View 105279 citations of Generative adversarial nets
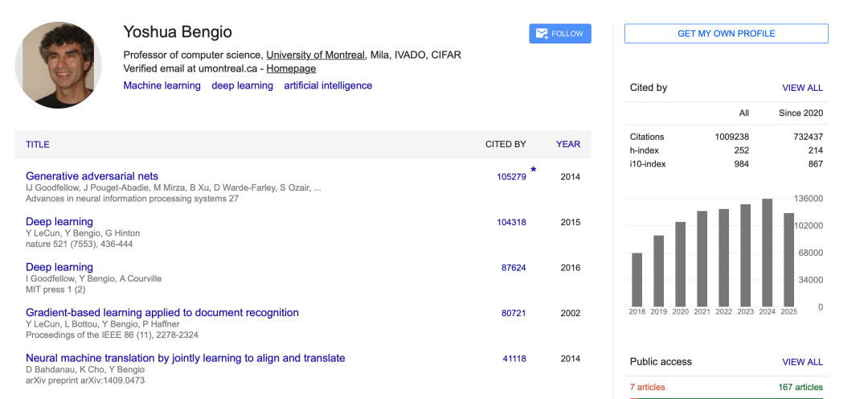This screenshot has width=868, height=399. click(511, 177)
